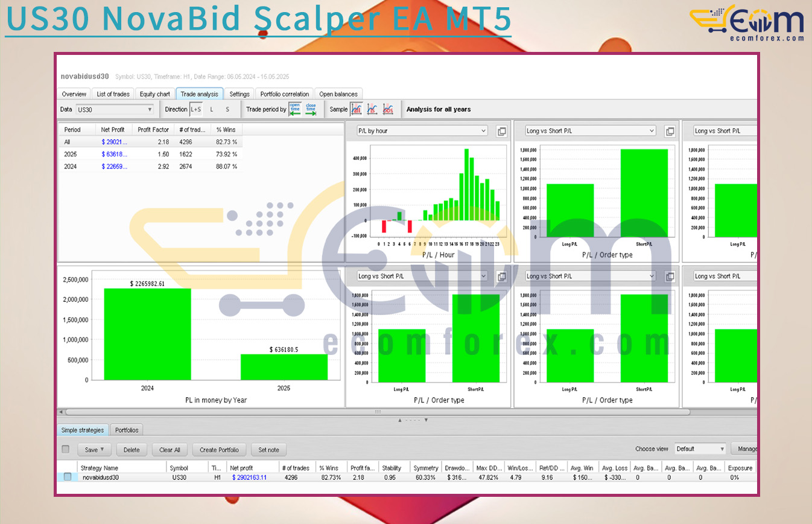
Task: Click the horizontal scrollbar under the charts
Action: coord(377,412)
